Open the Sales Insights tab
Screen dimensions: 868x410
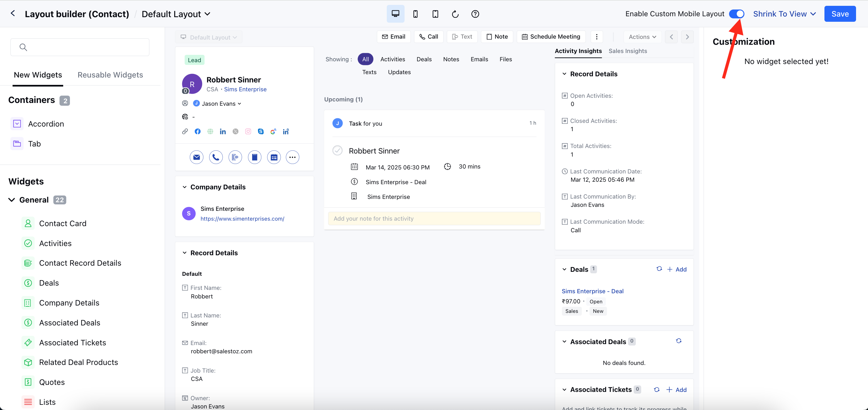[x=628, y=51]
